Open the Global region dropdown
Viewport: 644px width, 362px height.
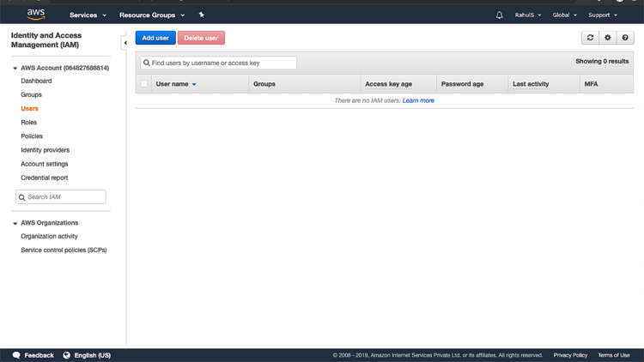(564, 15)
